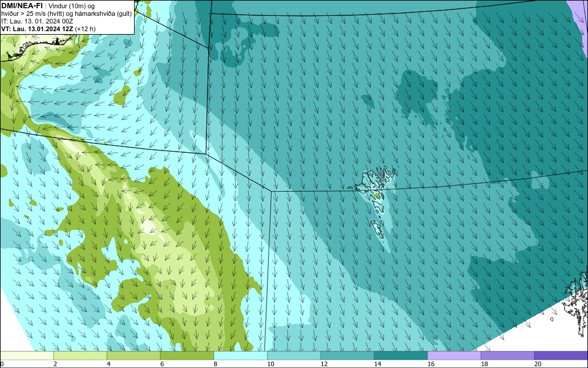588x368 pixels.
Task: Click the 'VT: Lau. 13.01.2024 12Z' valid time
Action: [x=37, y=29]
